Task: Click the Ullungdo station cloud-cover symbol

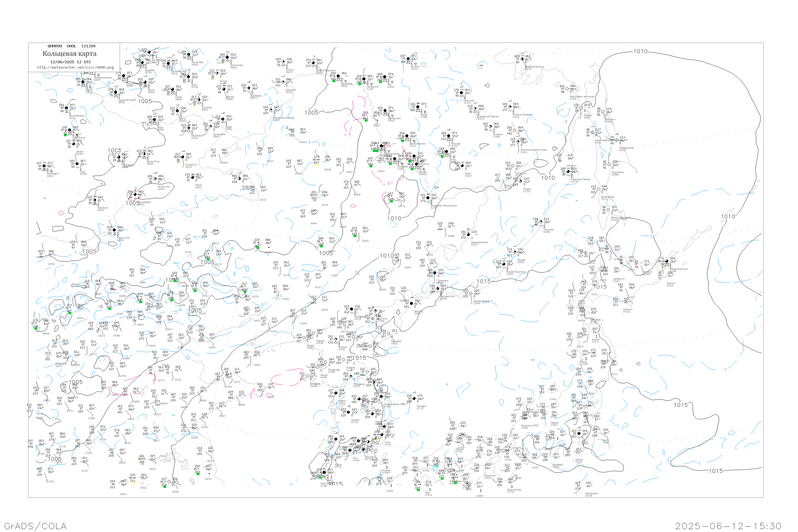Action: click(x=415, y=399)
